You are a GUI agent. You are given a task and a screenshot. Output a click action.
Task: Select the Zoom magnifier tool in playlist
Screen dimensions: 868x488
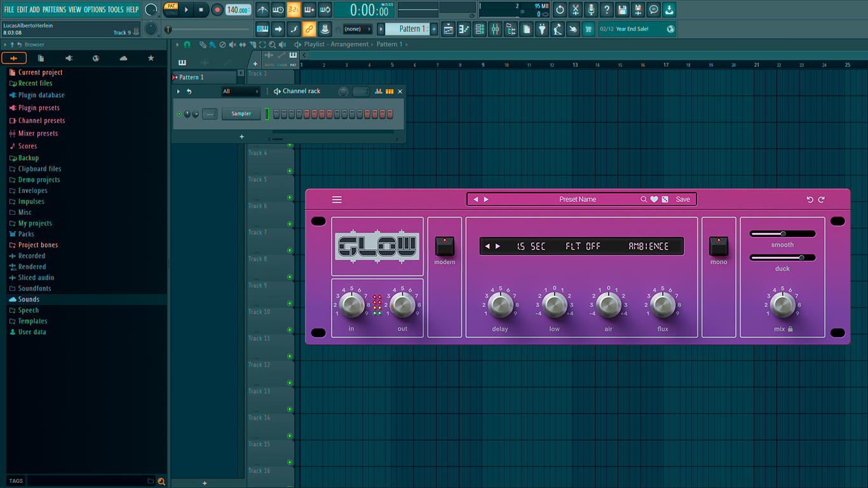point(272,44)
